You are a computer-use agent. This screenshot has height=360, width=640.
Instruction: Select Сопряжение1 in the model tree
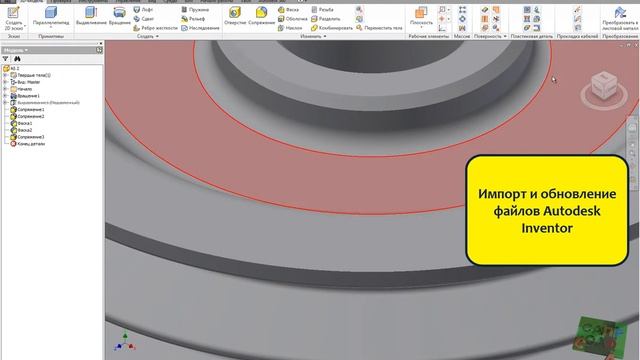(27, 109)
